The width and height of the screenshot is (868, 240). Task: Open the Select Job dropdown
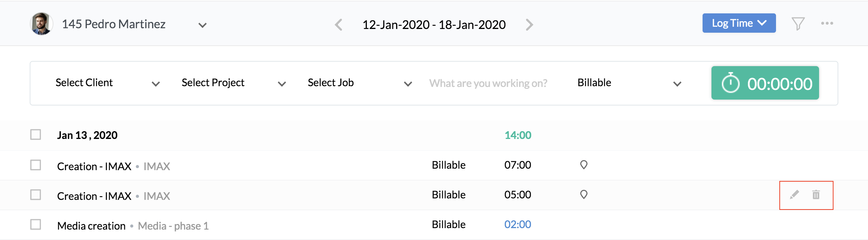click(x=360, y=83)
